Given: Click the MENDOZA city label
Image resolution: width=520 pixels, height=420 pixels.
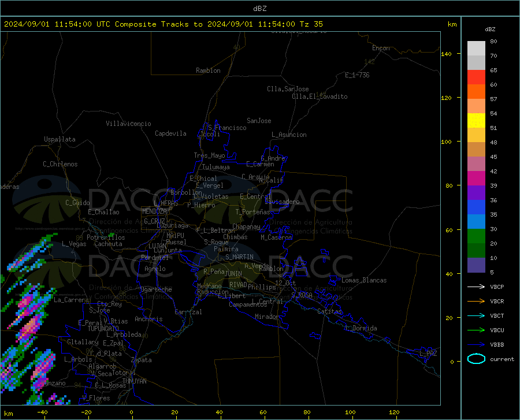Looking at the screenshot, I should click(x=154, y=211).
